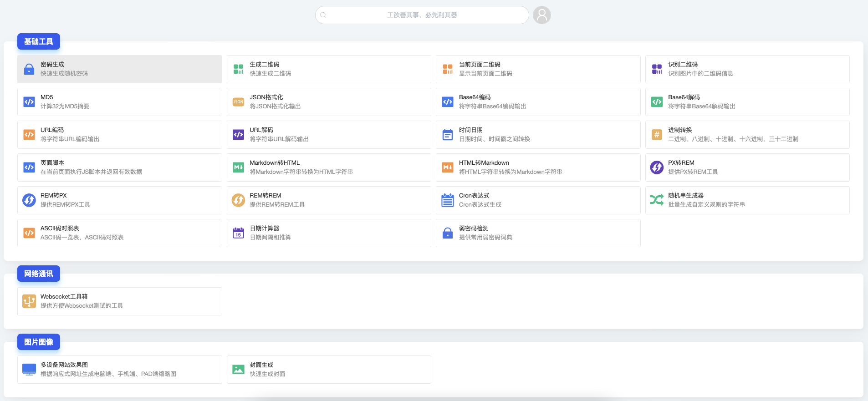868x401 pixels.
Task: Click the 将字符串Base64解码输出 description
Action: 702,107
